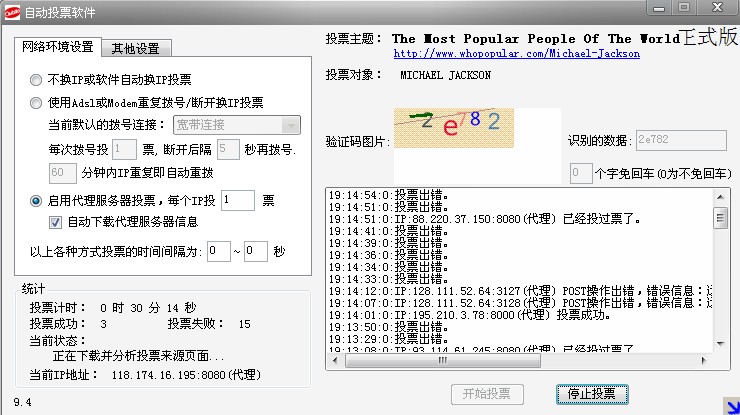The height and width of the screenshot is (415, 740).
Task: Click the log horizontal scrollbar thumb
Action: (x=443, y=361)
